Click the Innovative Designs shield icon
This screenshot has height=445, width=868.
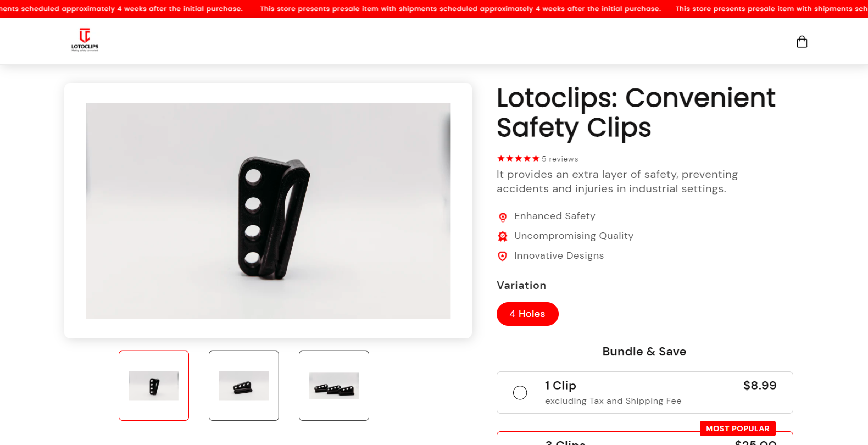[502, 256]
